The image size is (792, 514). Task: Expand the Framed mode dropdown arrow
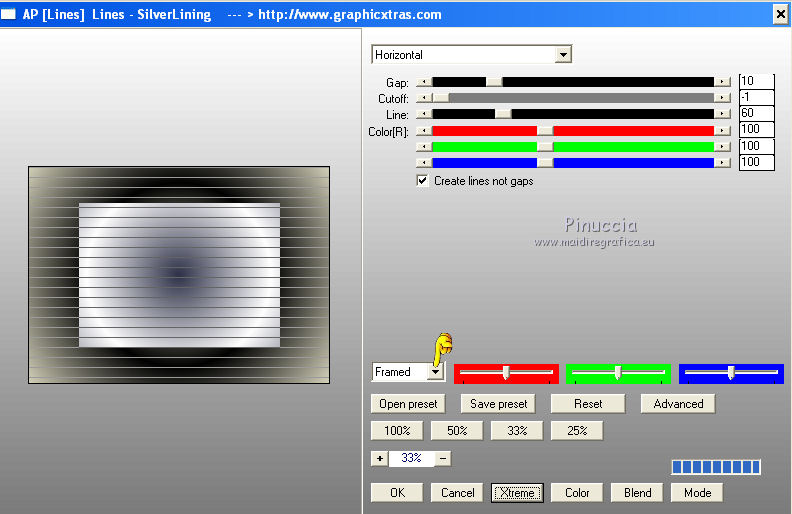point(435,372)
